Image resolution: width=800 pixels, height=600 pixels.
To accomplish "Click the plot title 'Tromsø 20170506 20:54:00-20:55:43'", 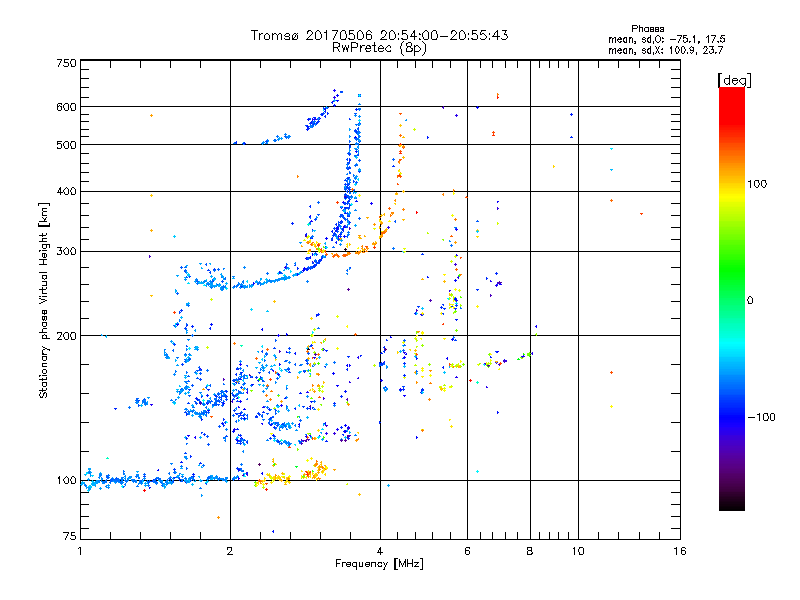I will pyautogui.click(x=379, y=35).
